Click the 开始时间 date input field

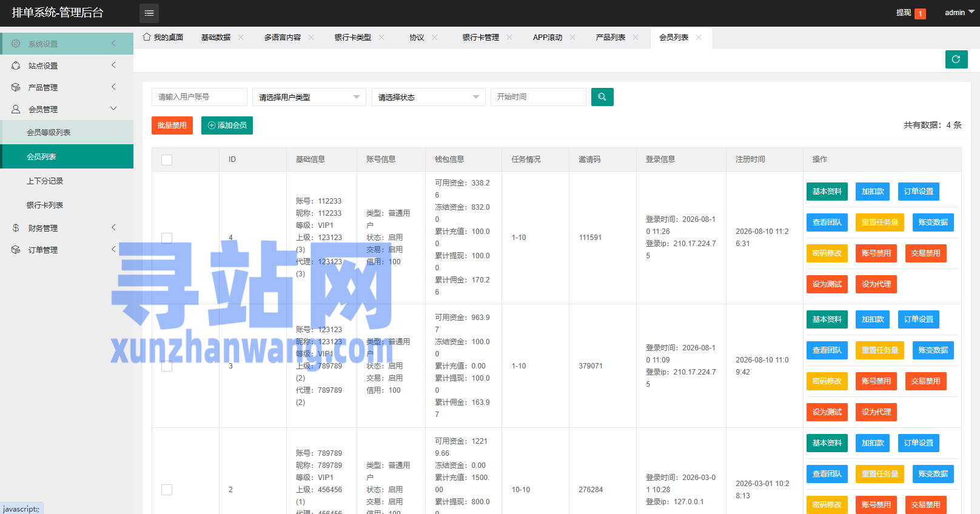[x=539, y=97]
